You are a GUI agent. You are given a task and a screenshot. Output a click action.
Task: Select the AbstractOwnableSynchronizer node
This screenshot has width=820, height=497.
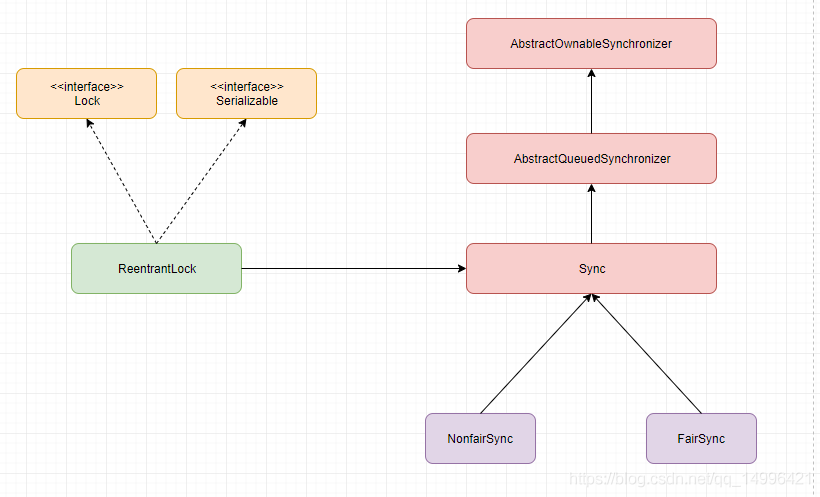pos(591,43)
